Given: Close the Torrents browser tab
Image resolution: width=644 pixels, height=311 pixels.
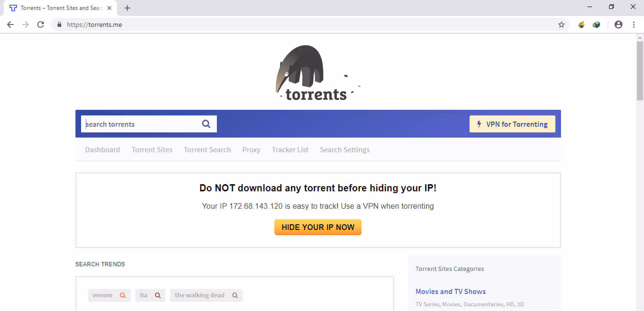Looking at the screenshot, I should [x=109, y=8].
